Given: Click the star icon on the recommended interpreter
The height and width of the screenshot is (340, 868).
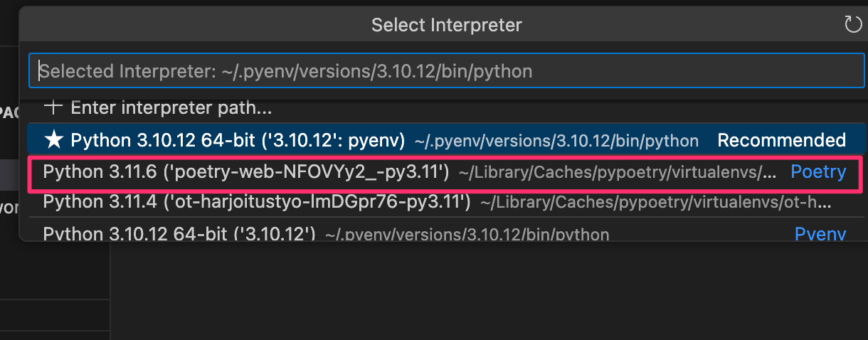Looking at the screenshot, I should 54,140.
